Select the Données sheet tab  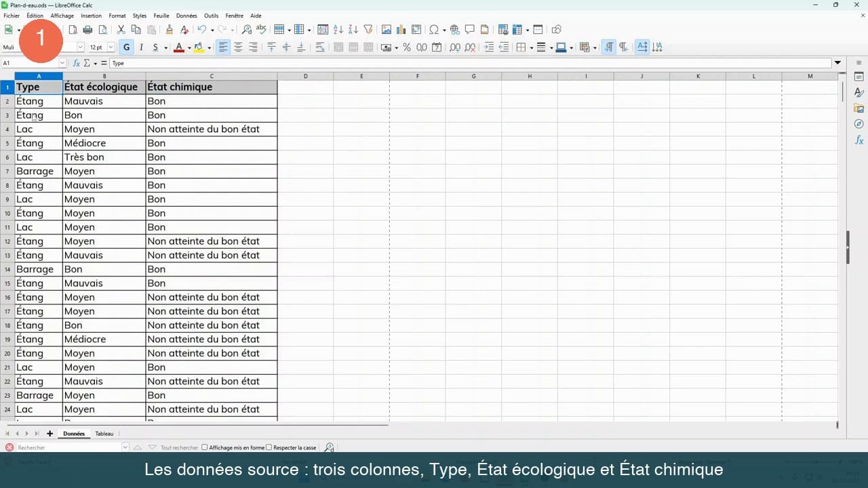[x=74, y=434]
